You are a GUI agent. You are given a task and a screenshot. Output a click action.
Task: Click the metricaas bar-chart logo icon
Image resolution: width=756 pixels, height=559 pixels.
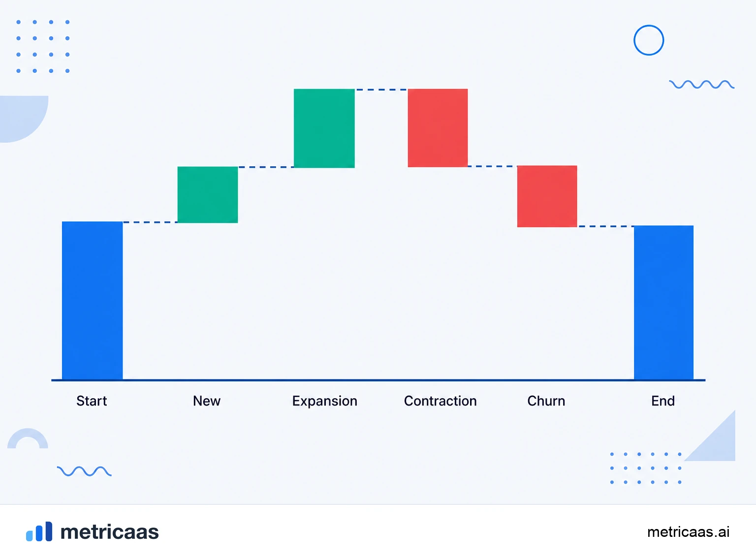click(x=39, y=531)
